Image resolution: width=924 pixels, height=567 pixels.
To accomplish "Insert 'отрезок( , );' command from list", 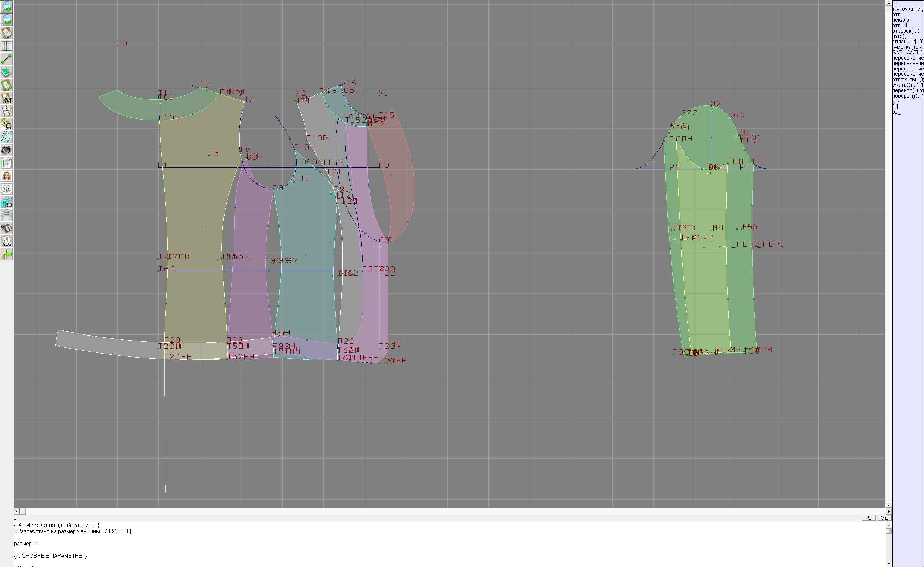I will (906, 31).
